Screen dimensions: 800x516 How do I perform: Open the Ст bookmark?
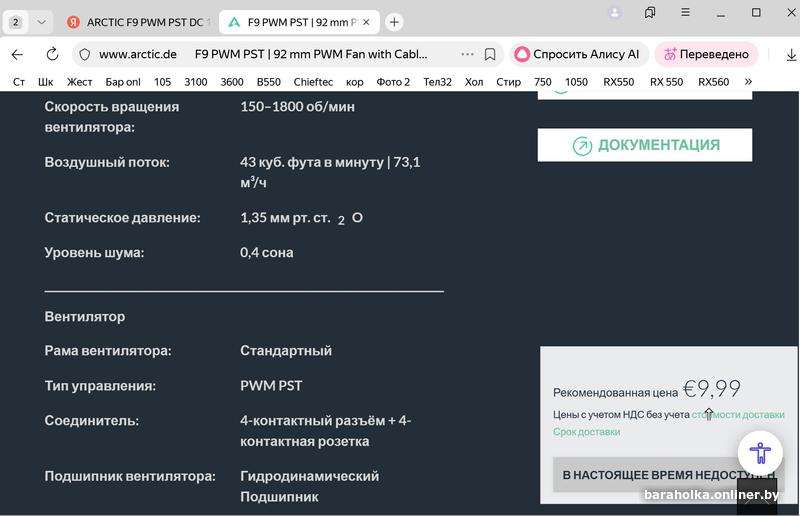coord(19,82)
